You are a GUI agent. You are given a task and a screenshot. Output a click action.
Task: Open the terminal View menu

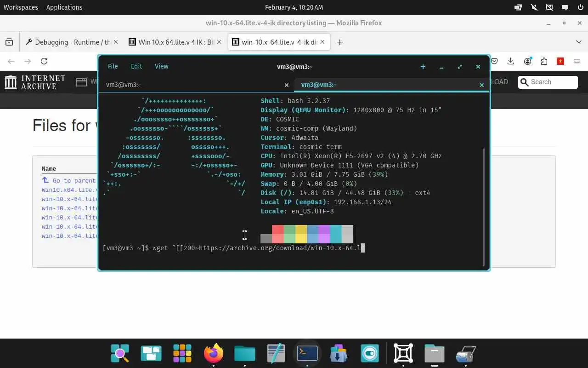pyautogui.click(x=161, y=66)
